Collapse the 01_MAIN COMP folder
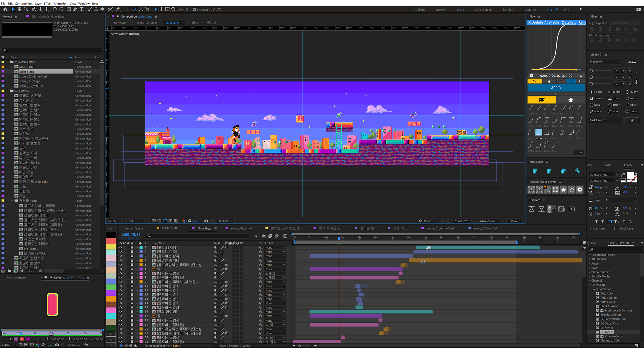 click(7, 62)
